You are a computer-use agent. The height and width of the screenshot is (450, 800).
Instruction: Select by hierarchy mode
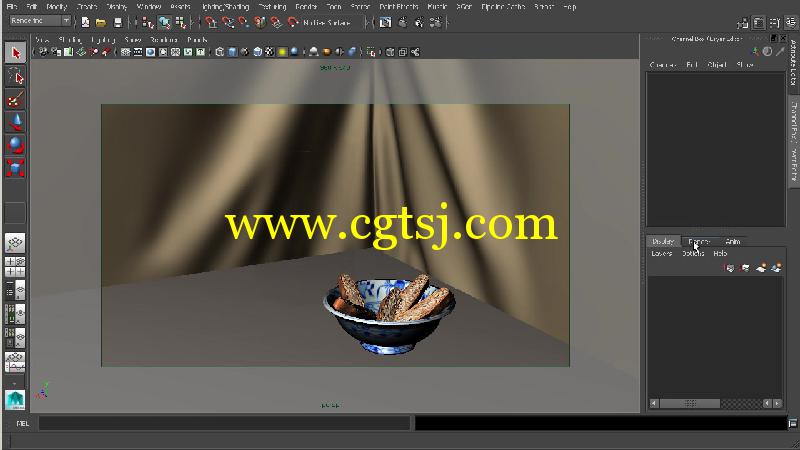[x=148, y=22]
